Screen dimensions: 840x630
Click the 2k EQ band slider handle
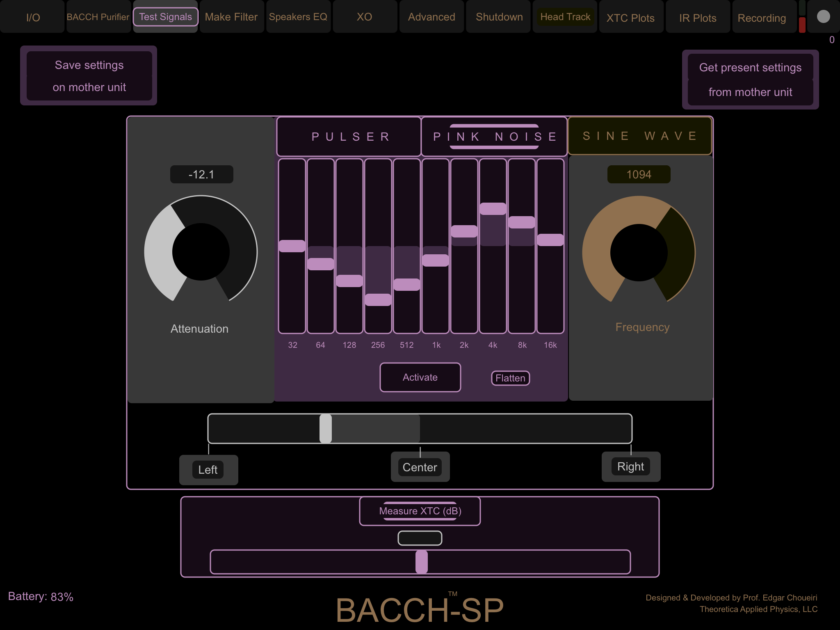(x=464, y=231)
